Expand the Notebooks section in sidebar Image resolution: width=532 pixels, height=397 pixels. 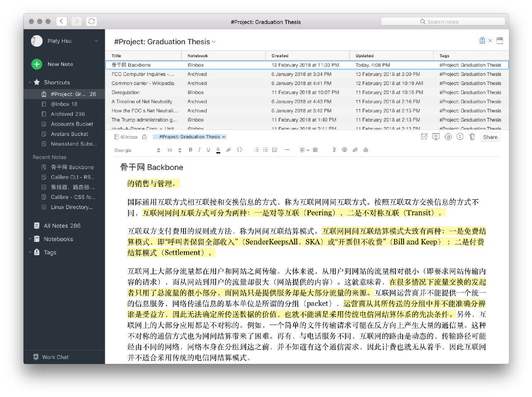coord(30,239)
